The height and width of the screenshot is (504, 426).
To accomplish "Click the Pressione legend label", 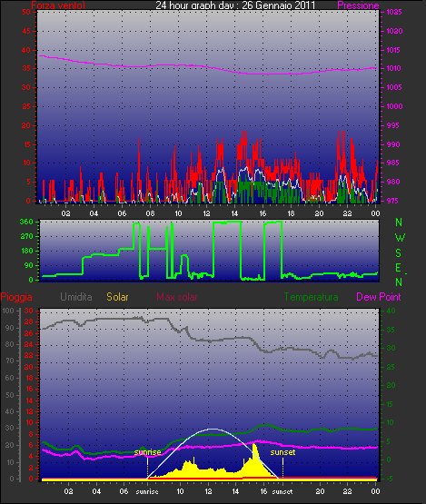I will [358, 5].
